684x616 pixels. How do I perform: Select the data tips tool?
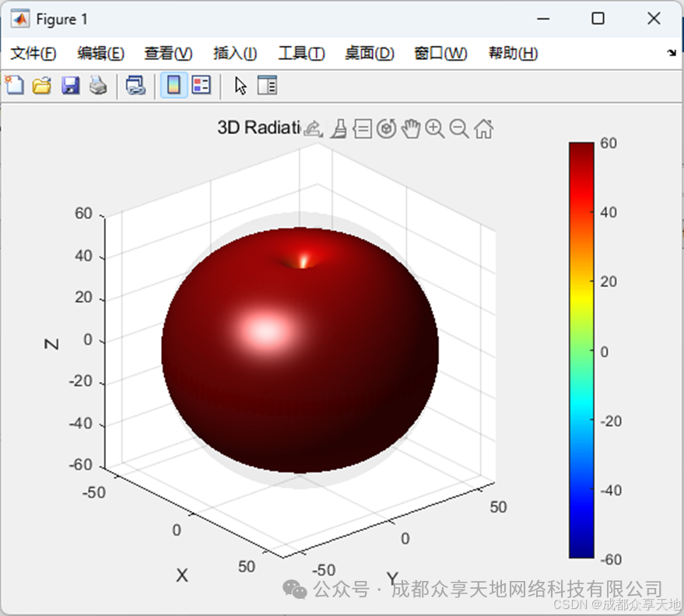(x=362, y=129)
